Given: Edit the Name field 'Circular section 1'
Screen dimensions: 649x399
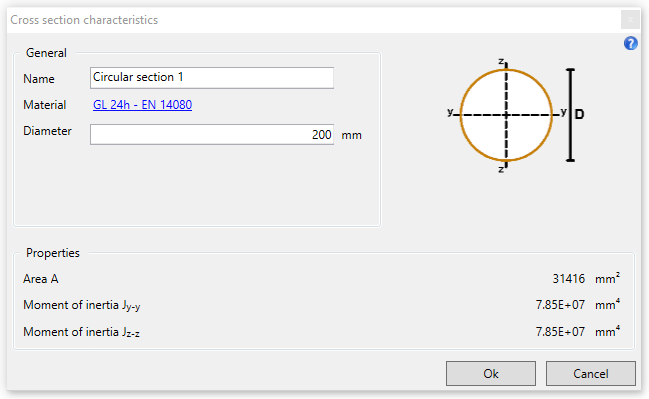Looking at the screenshot, I should click(212, 78).
